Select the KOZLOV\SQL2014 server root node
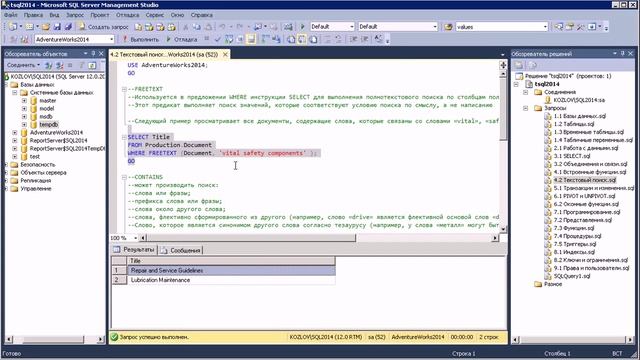Viewport: 640px width, 360px height. [57, 77]
